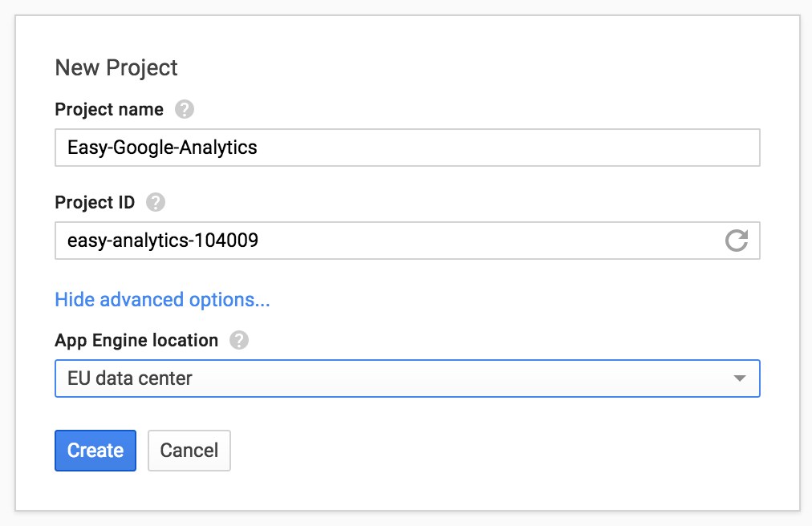This screenshot has height=526, width=812.
Task: Click the help icon beside Project ID
Action: [156, 202]
